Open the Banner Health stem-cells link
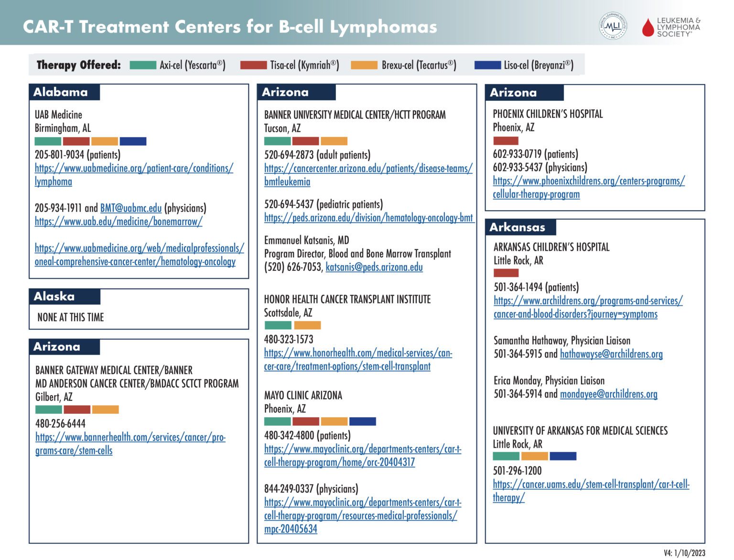Screen dimensions: 734x560 coord(130,444)
